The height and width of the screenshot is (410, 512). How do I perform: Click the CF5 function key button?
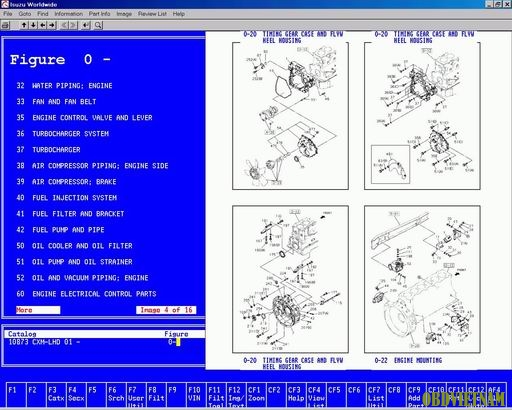[x=336, y=395]
